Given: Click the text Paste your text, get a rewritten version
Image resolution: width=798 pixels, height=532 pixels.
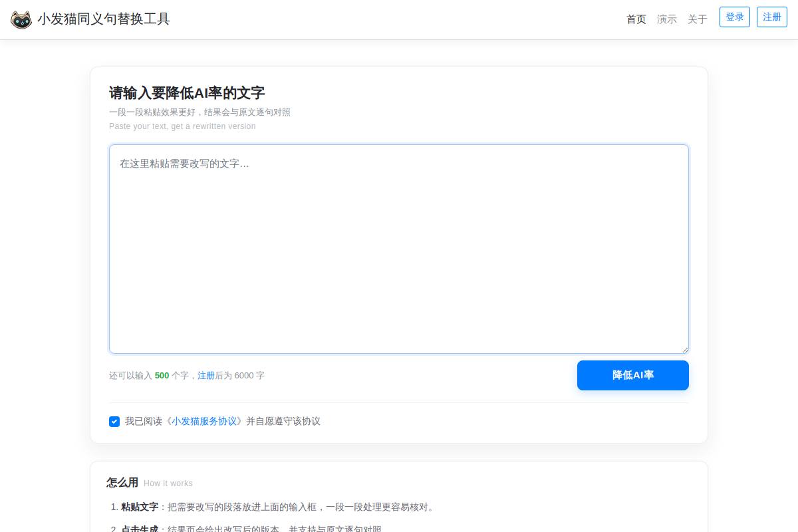Looking at the screenshot, I should tap(182, 126).
